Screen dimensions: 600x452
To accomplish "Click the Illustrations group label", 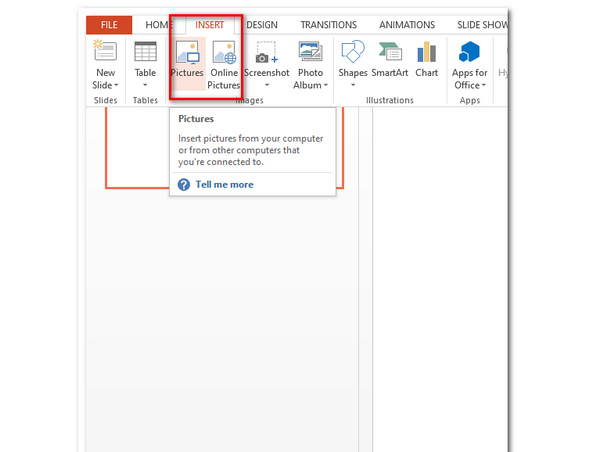I will (x=390, y=100).
